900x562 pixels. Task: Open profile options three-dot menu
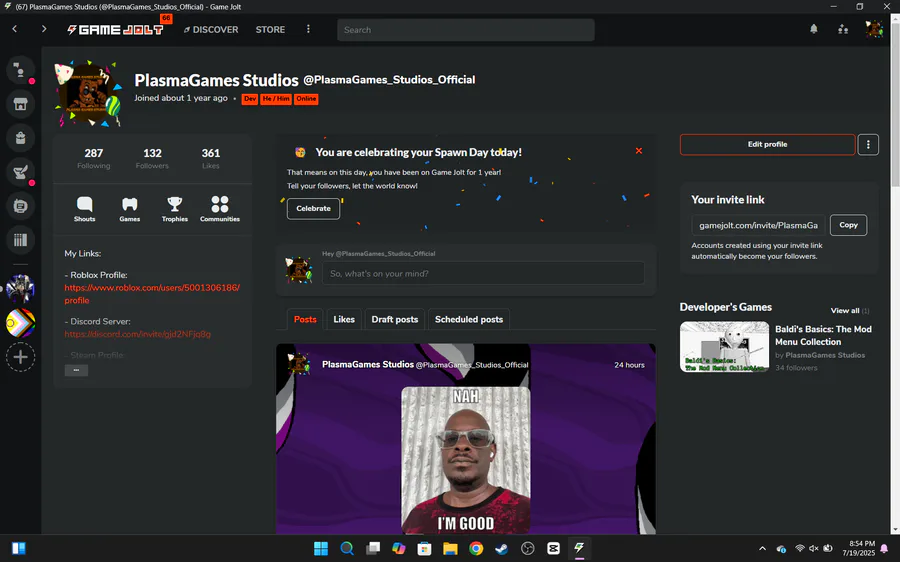[868, 145]
